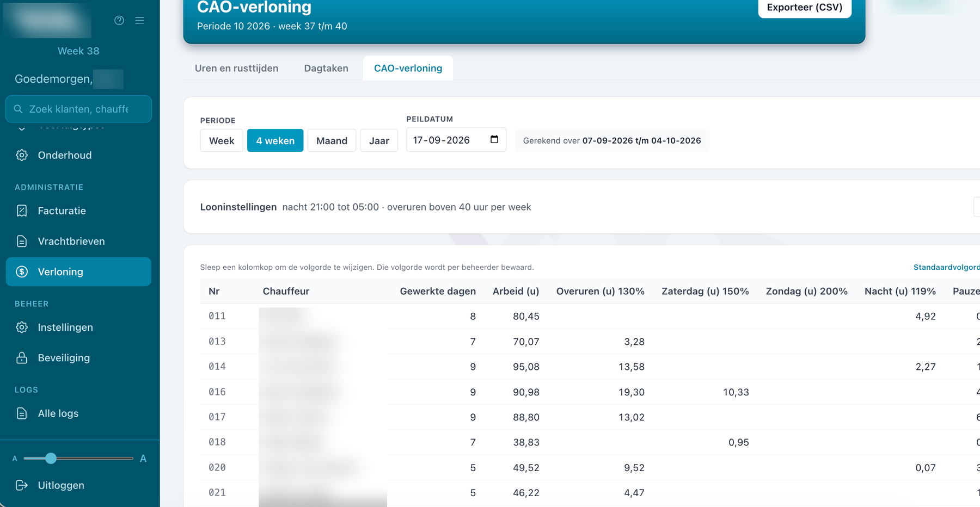The height and width of the screenshot is (507, 980).
Task: Click Gewerkte dagen column header
Action: point(438,291)
